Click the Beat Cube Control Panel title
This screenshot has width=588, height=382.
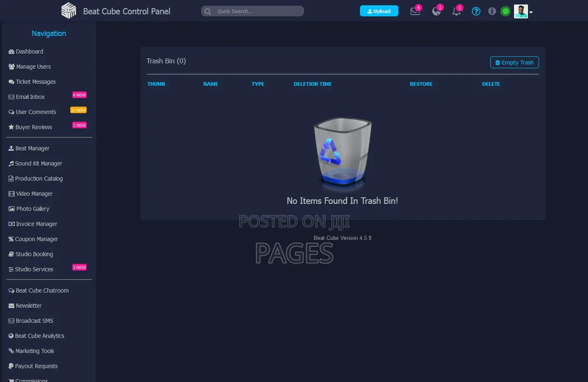coord(127,11)
